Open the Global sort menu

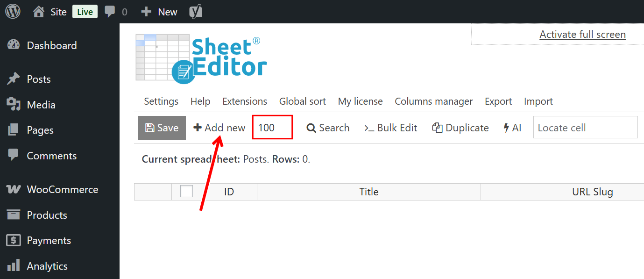pos(303,101)
